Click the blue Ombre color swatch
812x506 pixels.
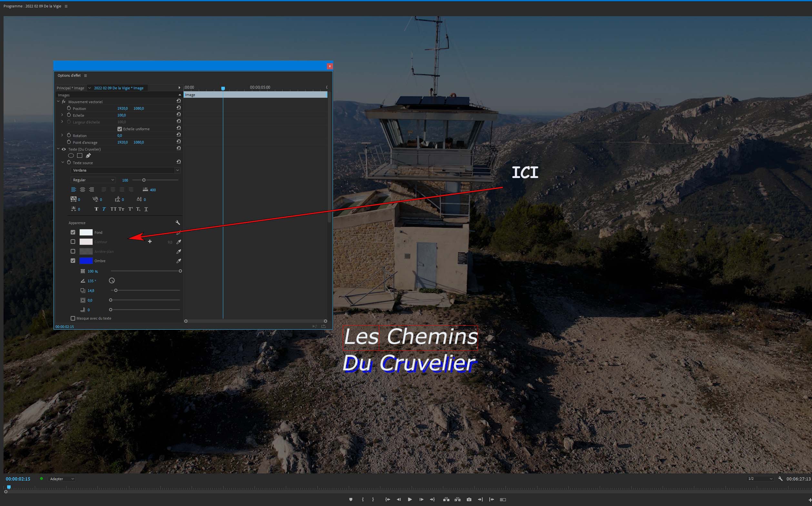click(86, 261)
